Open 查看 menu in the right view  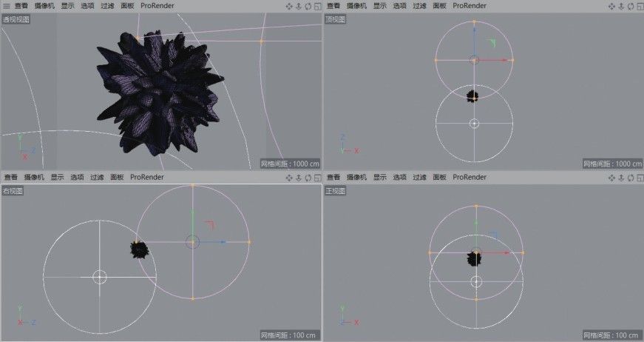point(10,177)
